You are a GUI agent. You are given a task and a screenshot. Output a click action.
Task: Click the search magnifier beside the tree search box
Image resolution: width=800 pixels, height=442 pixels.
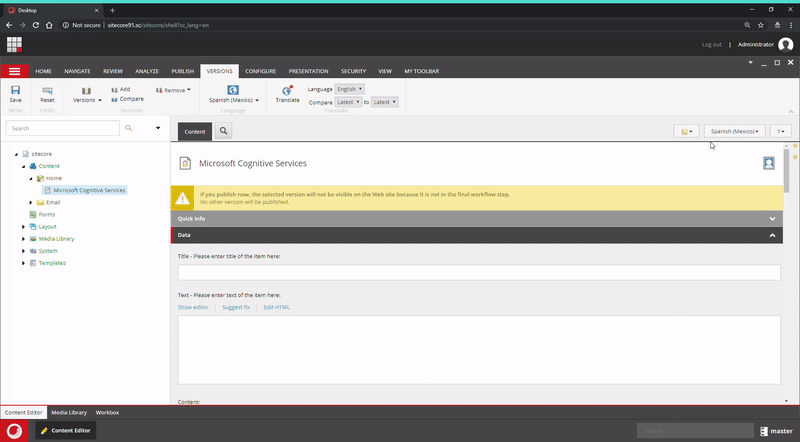coord(129,128)
